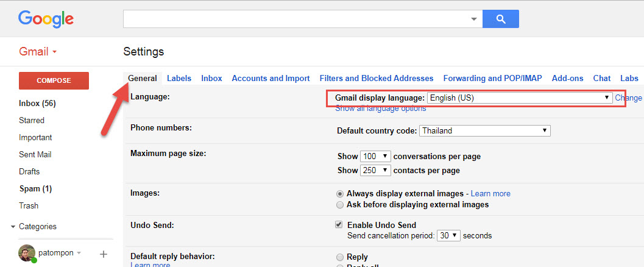Open contacts per page dropdown
Screen dimensions: 644x267
[x=375, y=171]
